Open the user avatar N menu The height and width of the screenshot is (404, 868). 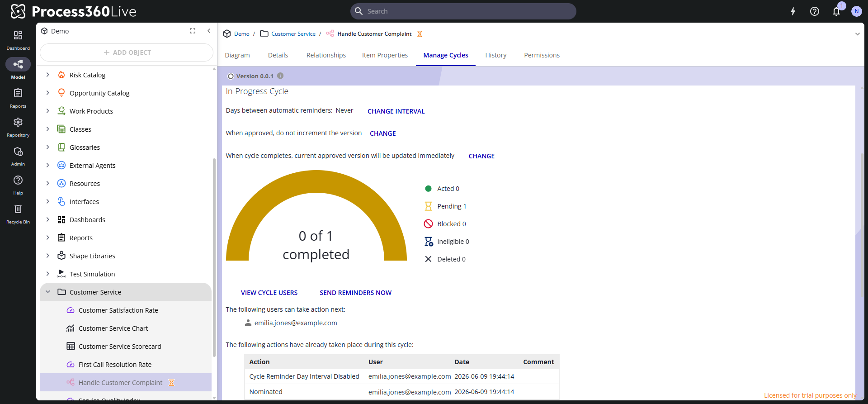856,11
